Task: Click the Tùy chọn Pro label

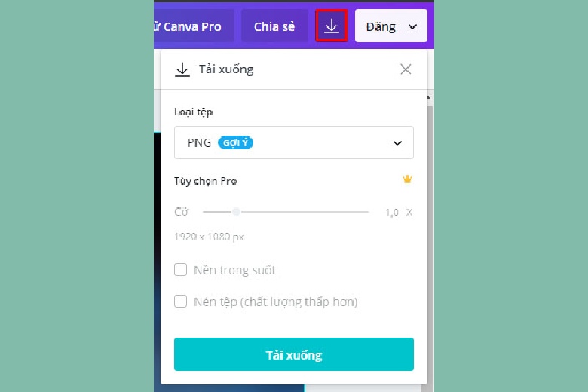Action: click(206, 181)
